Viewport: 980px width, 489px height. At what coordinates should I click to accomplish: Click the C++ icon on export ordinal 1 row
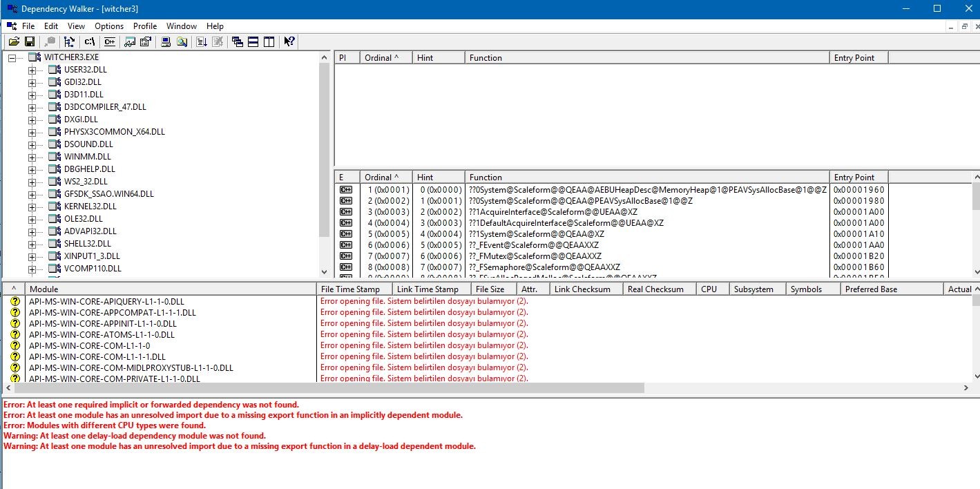pyautogui.click(x=346, y=190)
